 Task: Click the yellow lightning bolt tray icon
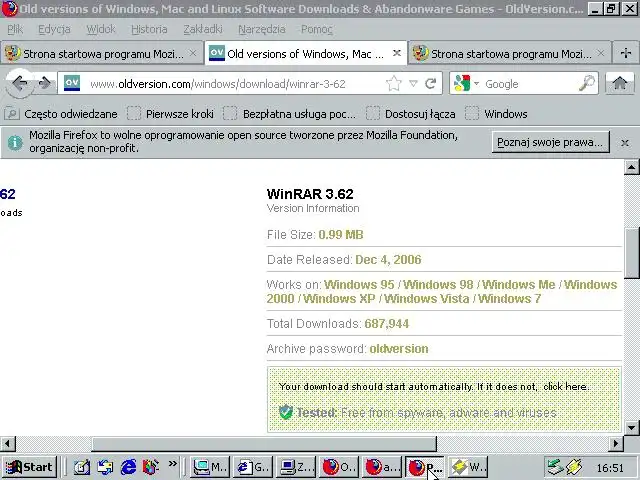(574, 467)
